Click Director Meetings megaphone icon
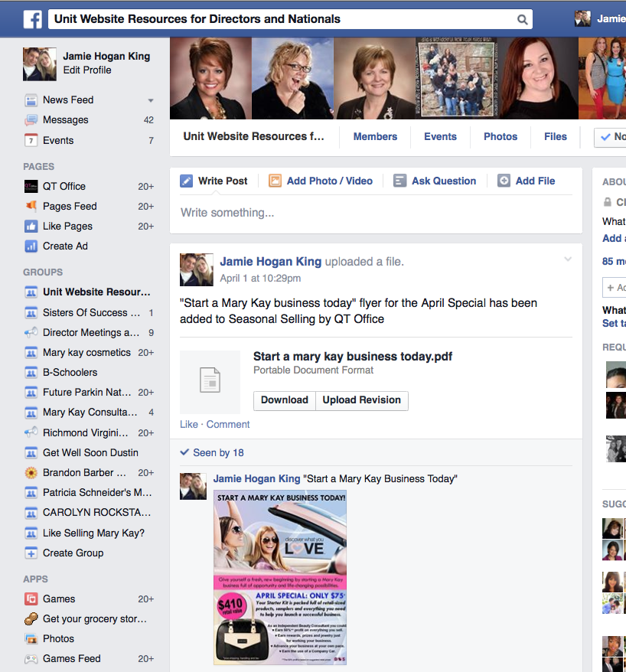The height and width of the screenshot is (672, 626). pos(31,333)
